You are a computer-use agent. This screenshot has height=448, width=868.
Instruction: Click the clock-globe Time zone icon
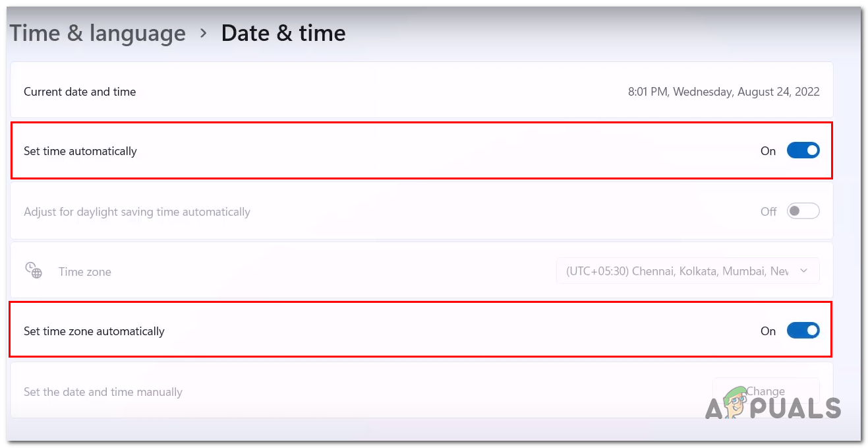point(33,271)
